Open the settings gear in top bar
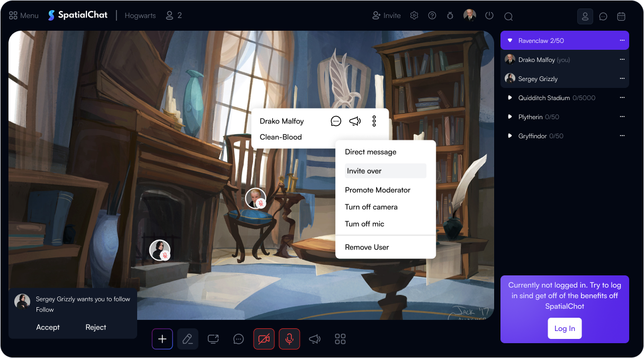This screenshot has height=358, width=644. pos(414,15)
